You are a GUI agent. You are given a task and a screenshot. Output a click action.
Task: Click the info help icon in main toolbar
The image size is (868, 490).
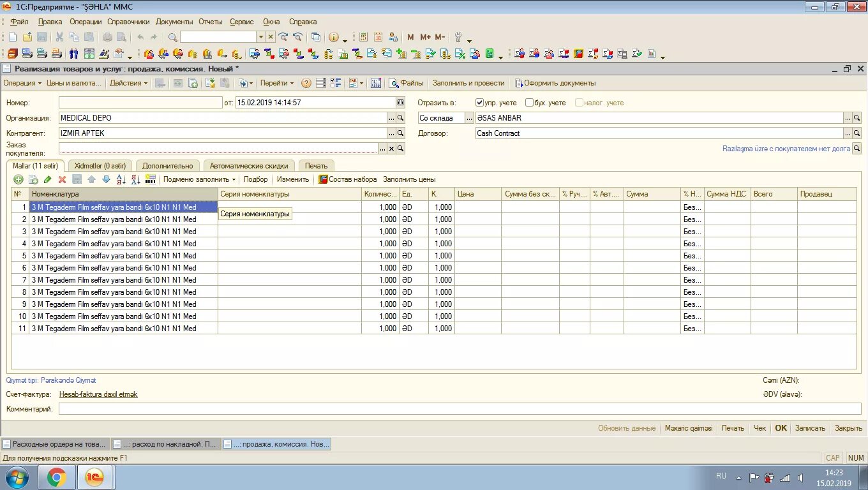(333, 37)
